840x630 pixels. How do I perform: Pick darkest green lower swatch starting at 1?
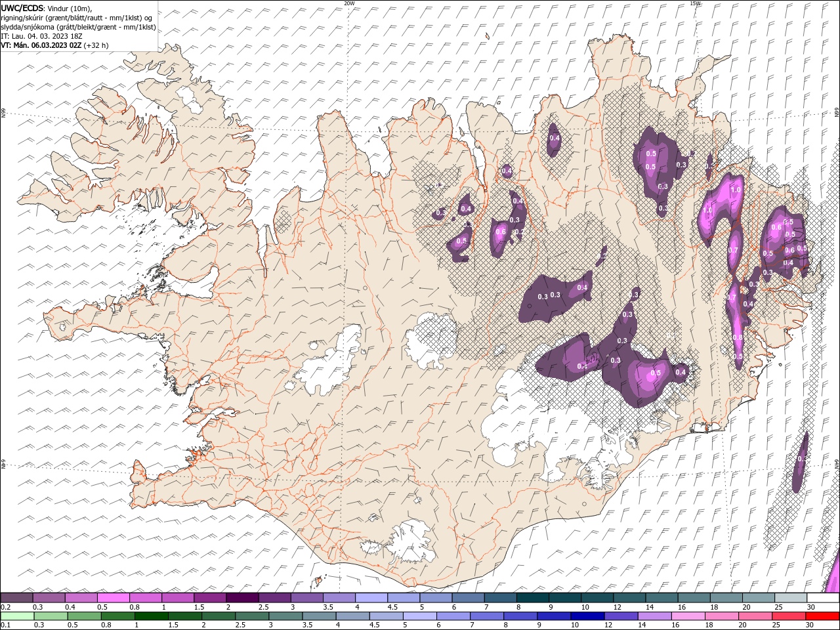point(151,616)
